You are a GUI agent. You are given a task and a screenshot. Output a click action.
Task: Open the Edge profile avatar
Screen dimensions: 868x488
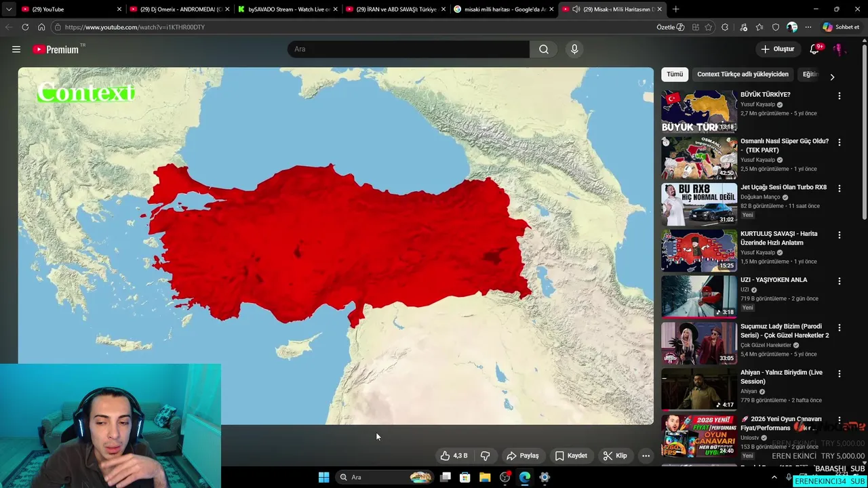(792, 27)
